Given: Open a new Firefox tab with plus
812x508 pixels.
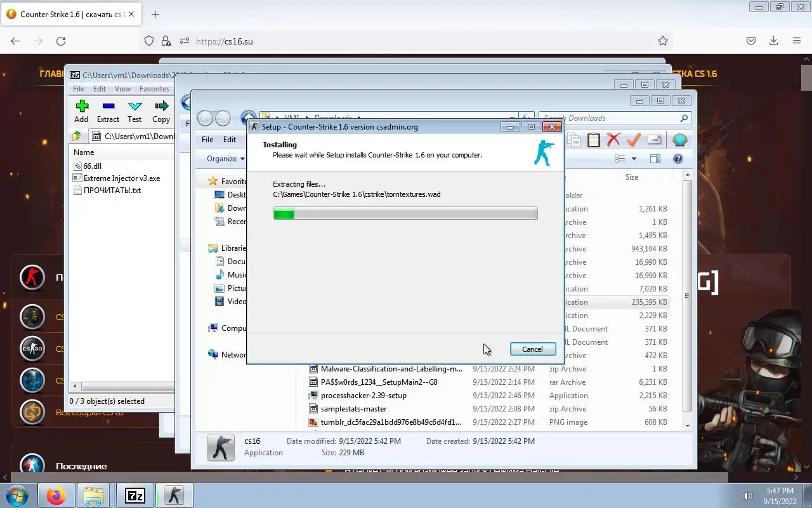Looking at the screenshot, I should [155, 14].
